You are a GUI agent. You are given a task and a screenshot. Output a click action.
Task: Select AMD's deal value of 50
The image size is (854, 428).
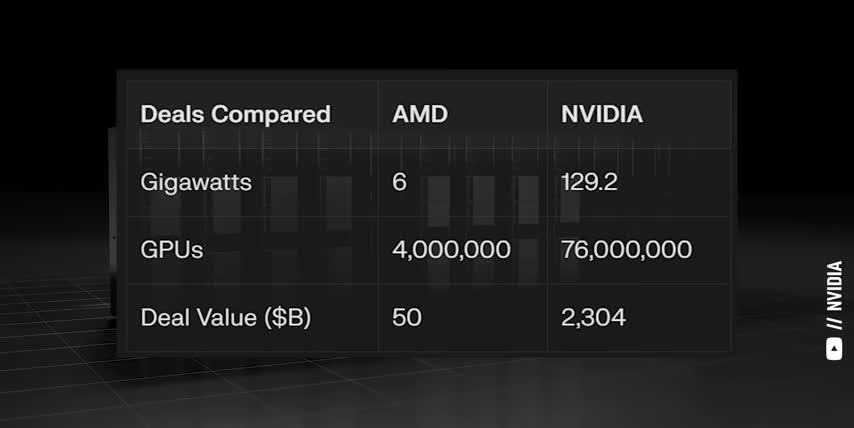pos(407,318)
